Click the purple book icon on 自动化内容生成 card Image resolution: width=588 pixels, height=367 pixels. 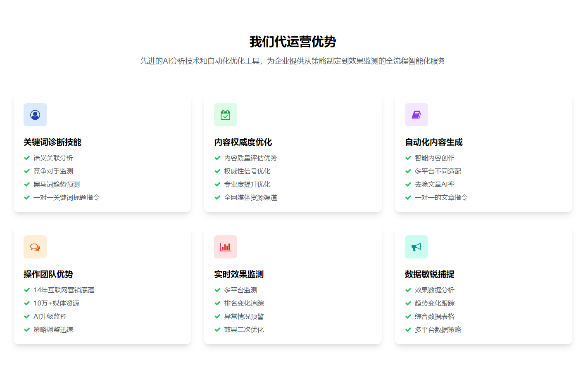pos(417,115)
